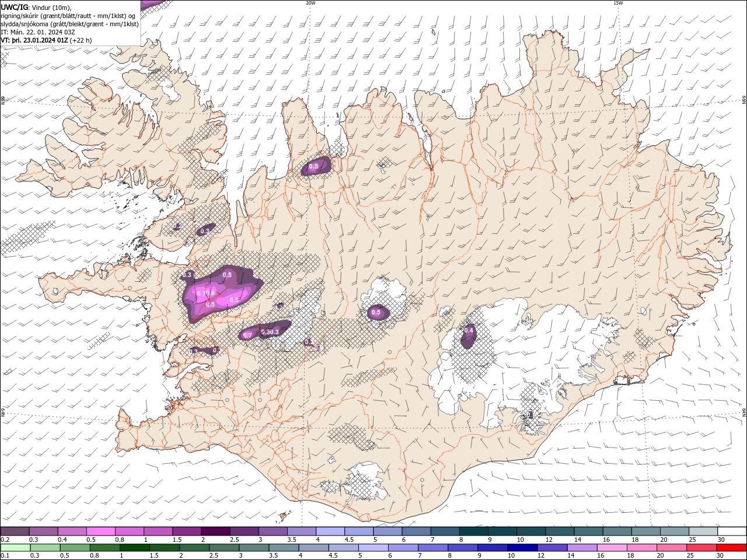Select the pale grey snow swatch labeled 25
The height and width of the screenshot is (560, 747).
click(703, 531)
